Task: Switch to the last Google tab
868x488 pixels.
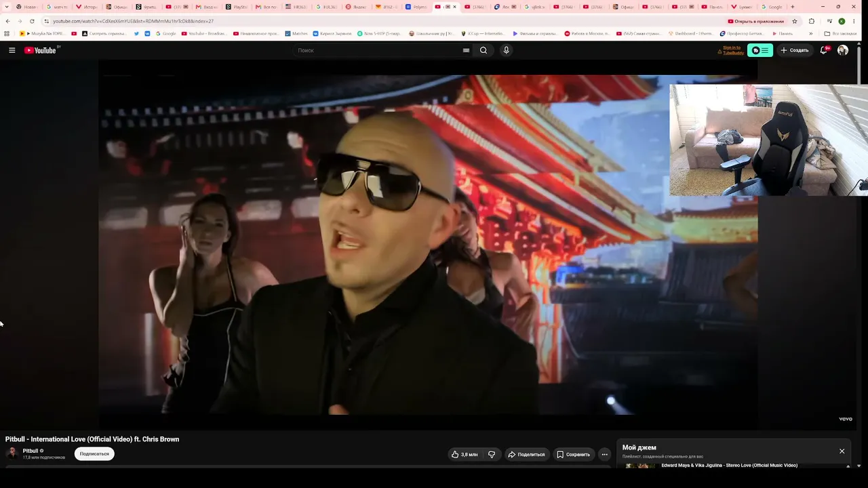Action: point(771,7)
